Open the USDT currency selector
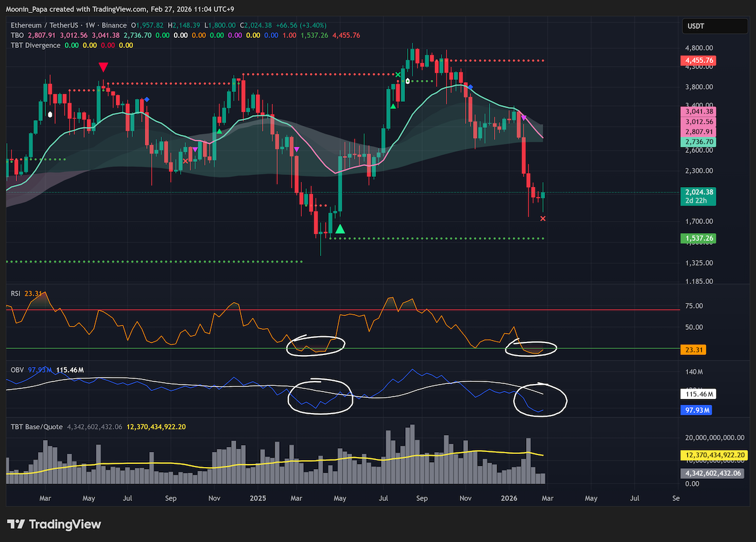 (715, 26)
